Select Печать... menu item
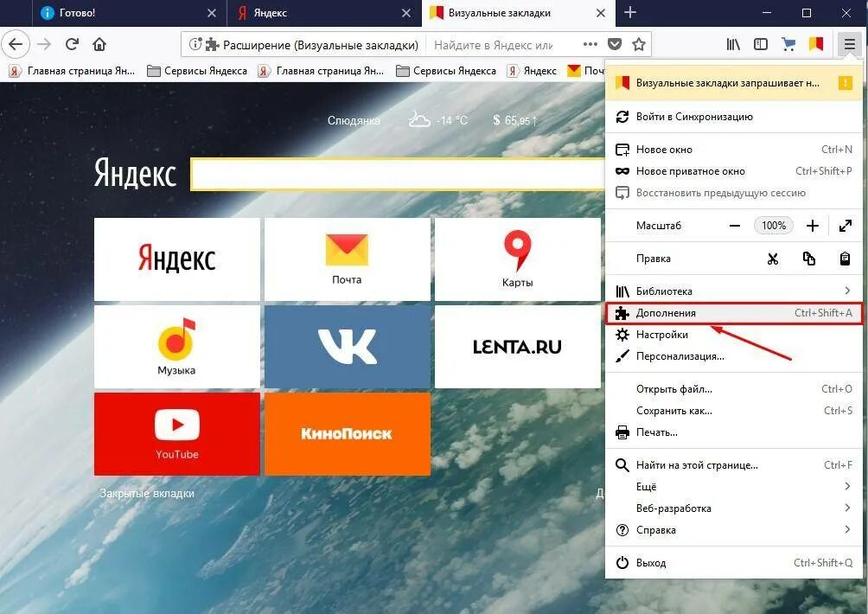The height and width of the screenshot is (614, 868). point(734,432)
